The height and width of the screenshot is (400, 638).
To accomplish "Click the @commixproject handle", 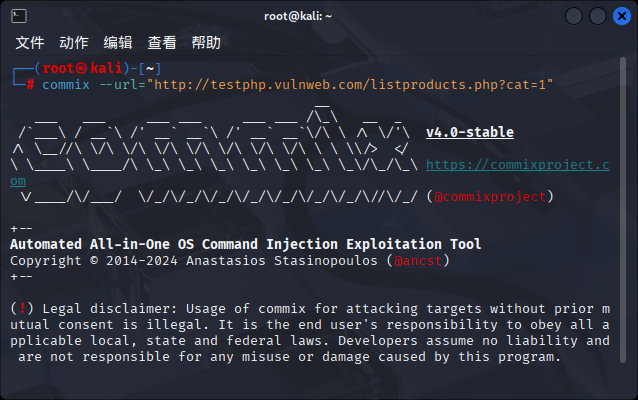I will click(490, 197).
